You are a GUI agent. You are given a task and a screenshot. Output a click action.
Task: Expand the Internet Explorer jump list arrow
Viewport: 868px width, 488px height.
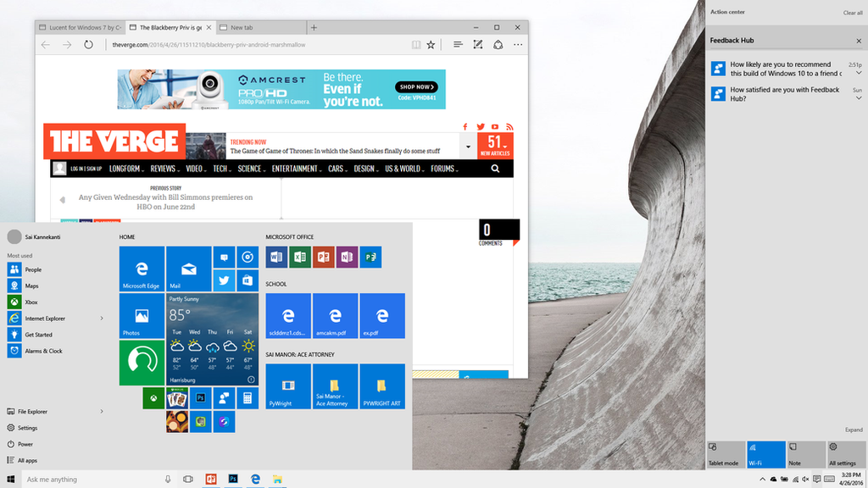(x=102, y=319)
